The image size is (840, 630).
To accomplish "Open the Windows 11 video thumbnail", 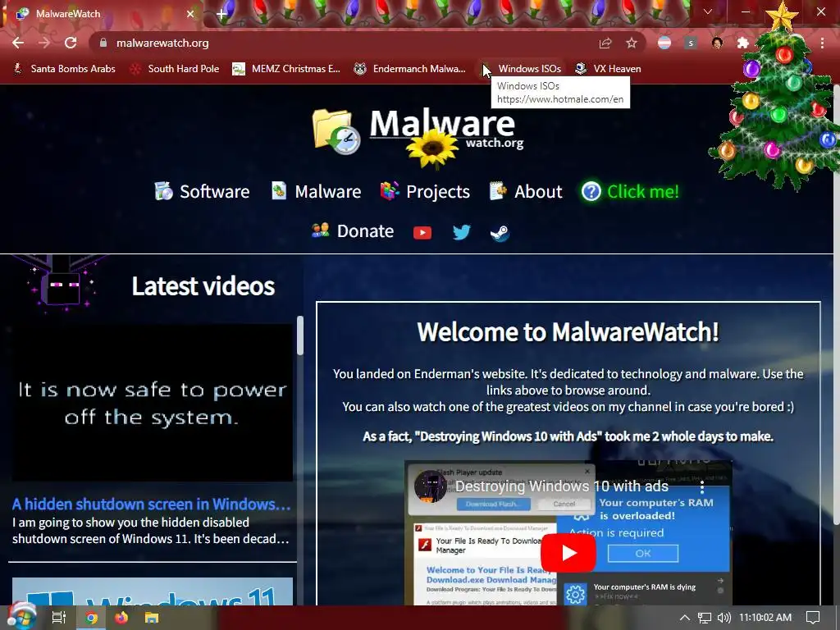I will click(152, 591).
